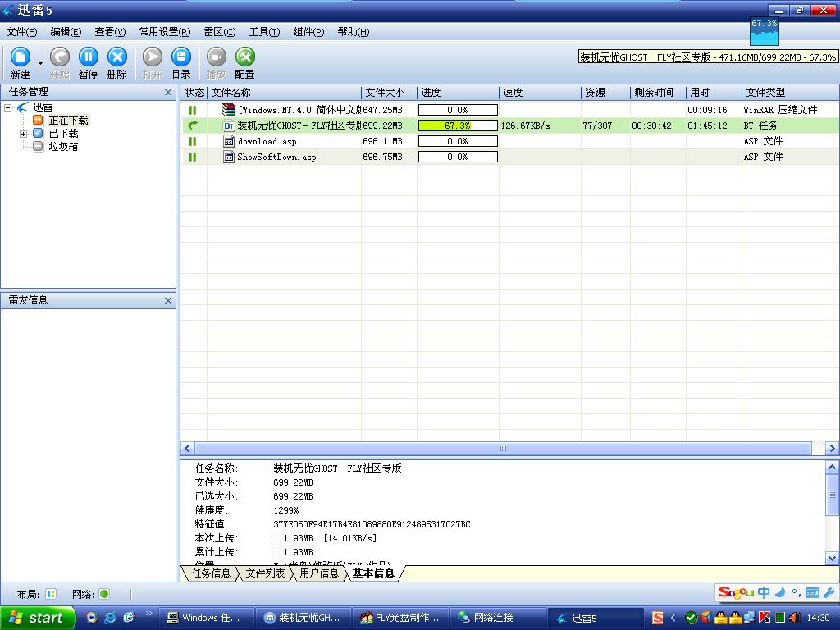Sort by the 文件名称 column header
This screenshot has width=840, height=630.
click(284, 93)
